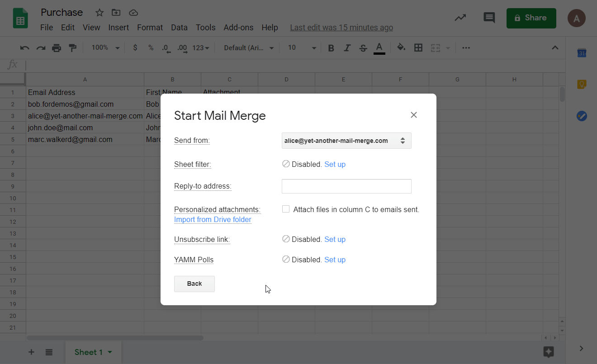Open the Data menu
Screen dimensions: 597x364
179,28
